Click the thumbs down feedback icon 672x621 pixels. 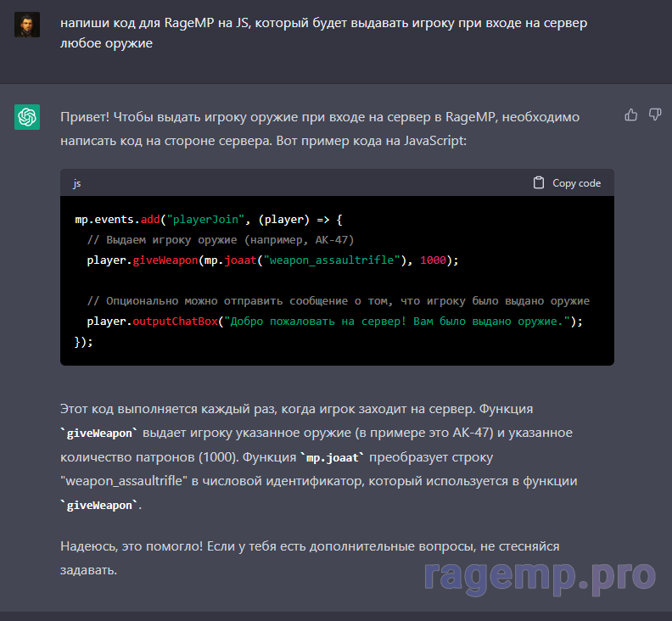coord(655,115)
